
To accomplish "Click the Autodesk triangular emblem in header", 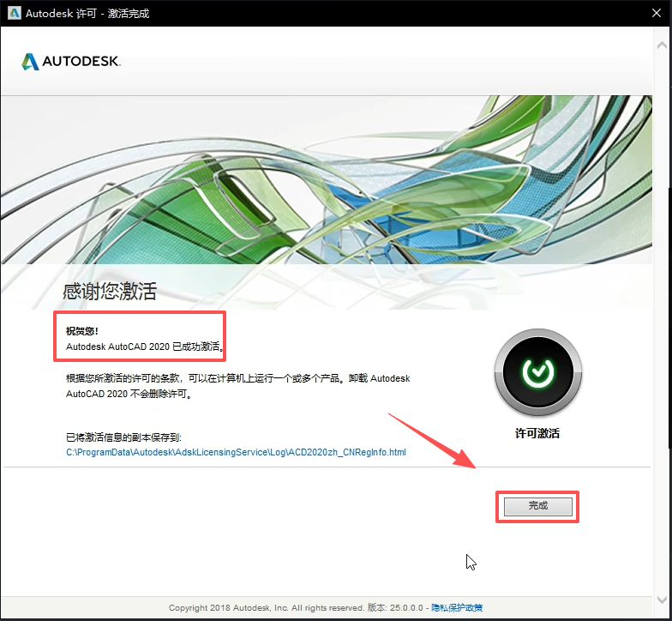I will click(x=30, y=62).
